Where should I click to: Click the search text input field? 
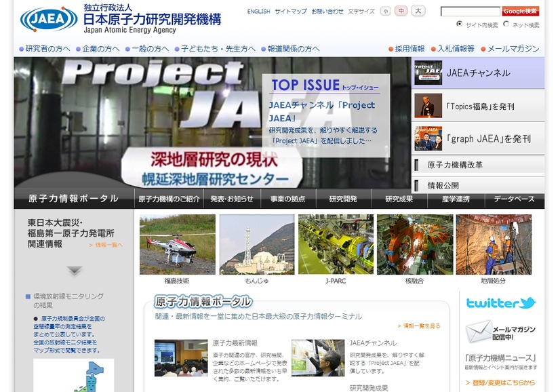470,12
